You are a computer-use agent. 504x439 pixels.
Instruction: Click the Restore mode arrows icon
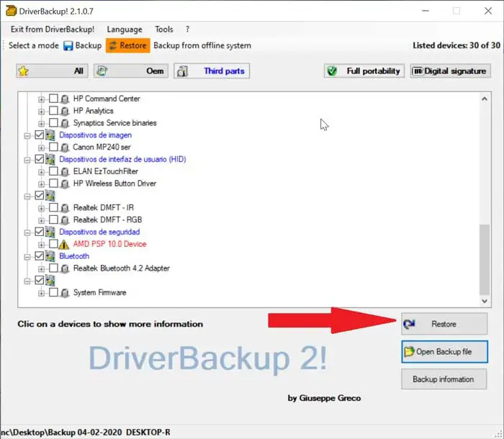(x=112, y=45)
